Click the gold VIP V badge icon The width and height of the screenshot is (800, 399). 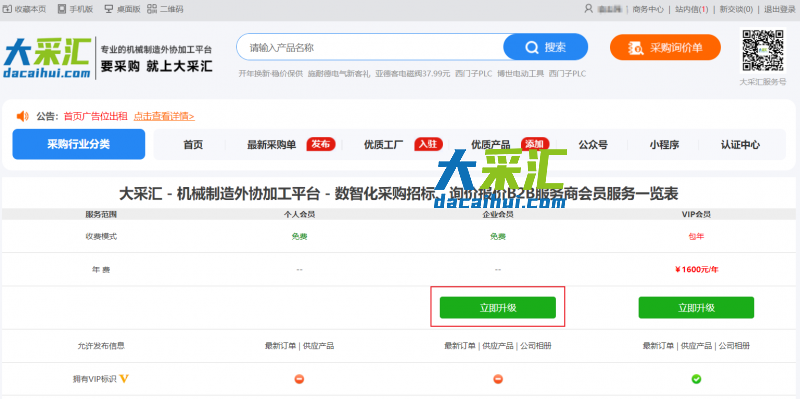pos(124,379)
